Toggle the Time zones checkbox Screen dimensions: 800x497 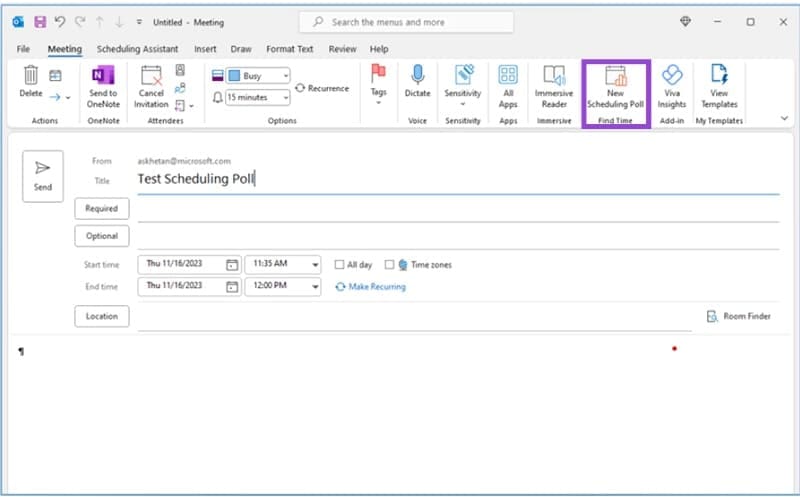389,264
